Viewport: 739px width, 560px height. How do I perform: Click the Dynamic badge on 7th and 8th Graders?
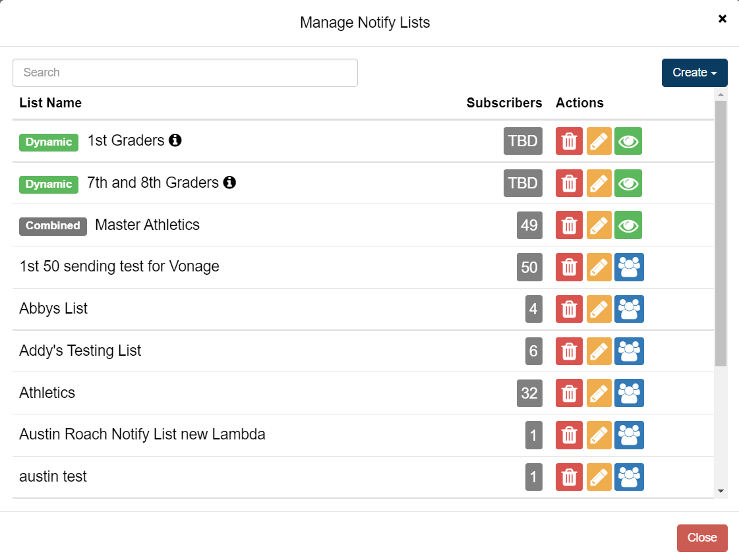[x=49, y=184]
